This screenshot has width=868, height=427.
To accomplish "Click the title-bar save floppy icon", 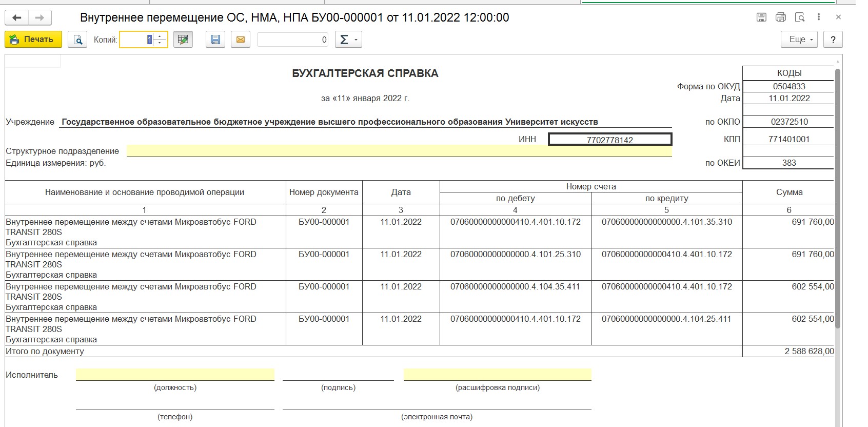I will coord(762,17).
